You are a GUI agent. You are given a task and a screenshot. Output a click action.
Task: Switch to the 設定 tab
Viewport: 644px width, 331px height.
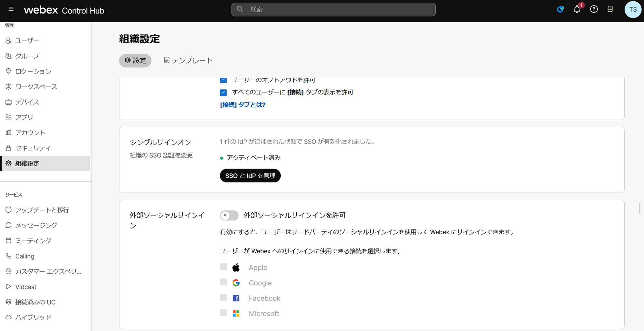[x=135, y=61]
